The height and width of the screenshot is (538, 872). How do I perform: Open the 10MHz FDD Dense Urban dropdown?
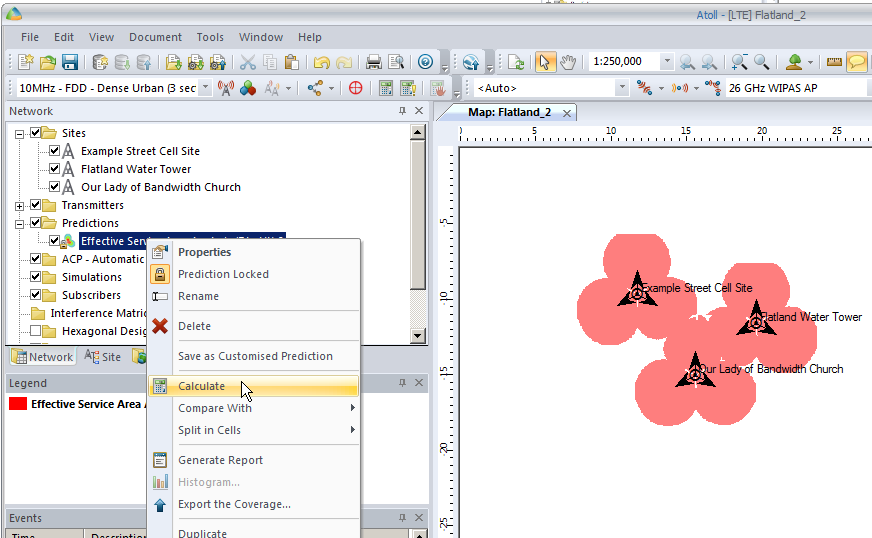point(205,88)
